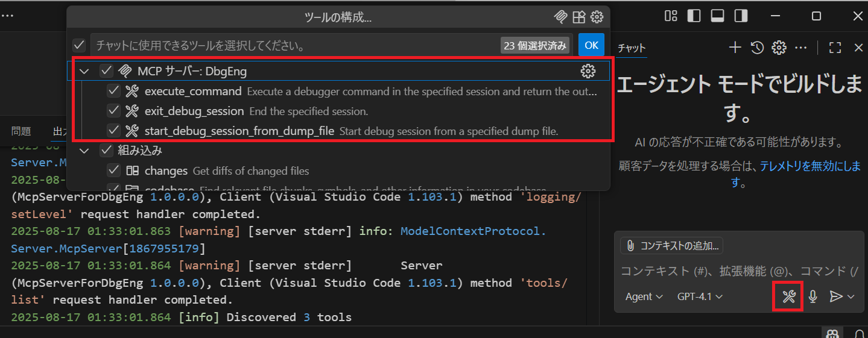Click the gear icon in the picker title bar
This screenshot has width=868, height=338.
pyautogui.click(x=597, y=17)
